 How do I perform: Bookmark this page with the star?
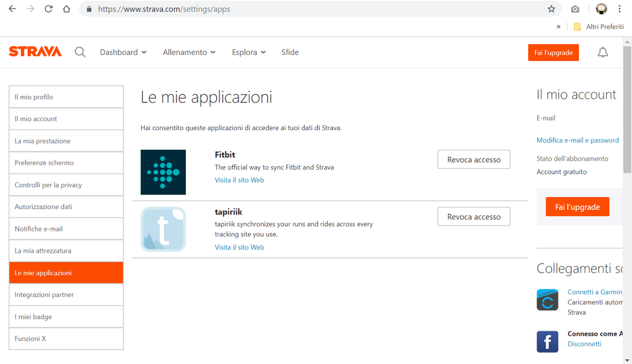pyautogui.click(x=552, y=9)
